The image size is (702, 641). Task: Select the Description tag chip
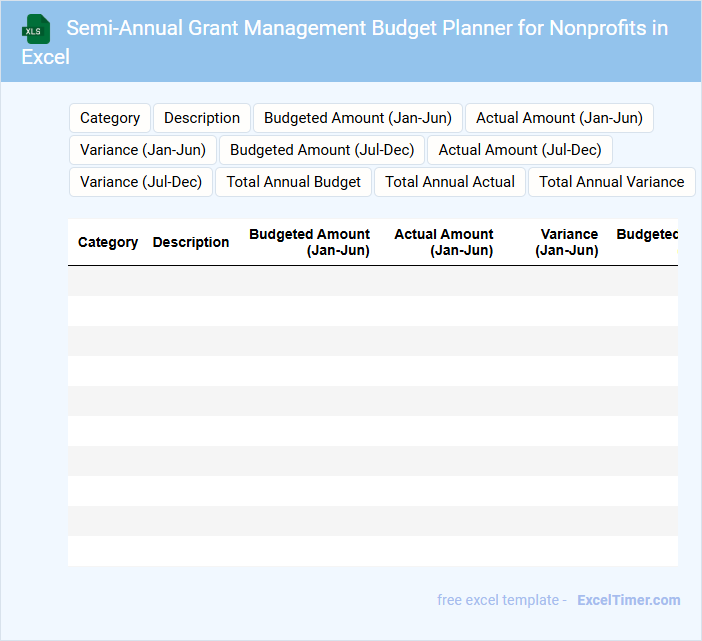pyautogui.click(x=202, y=118)
